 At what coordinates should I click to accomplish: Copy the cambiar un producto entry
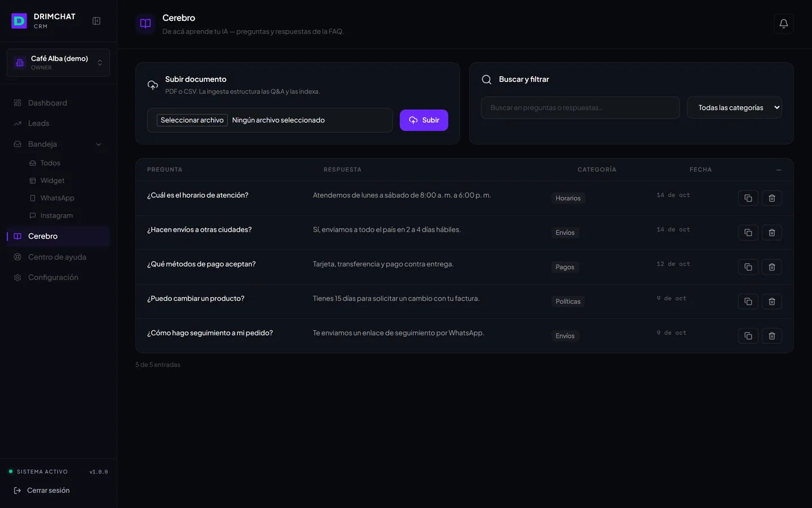click(x=748, y=301)
